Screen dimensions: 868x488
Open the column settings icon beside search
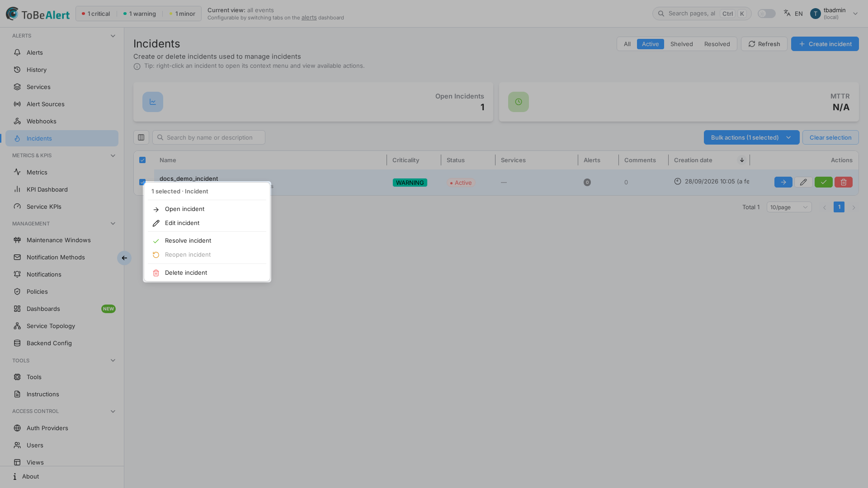coord(141,137)
